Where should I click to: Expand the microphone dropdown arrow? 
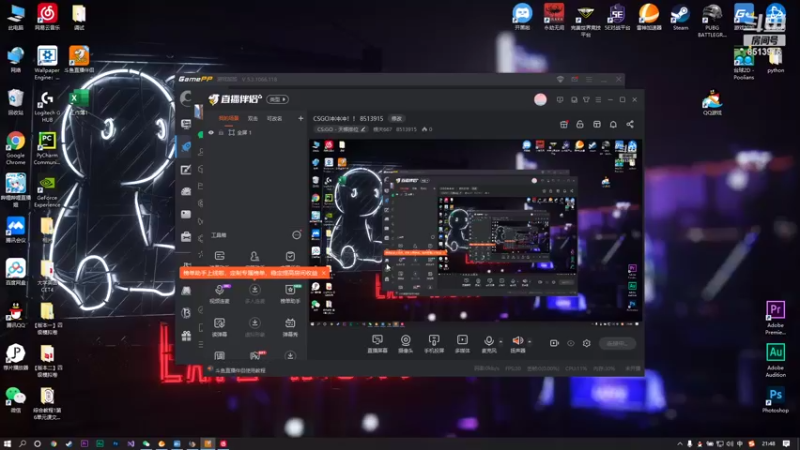click(x=501, y=342)
